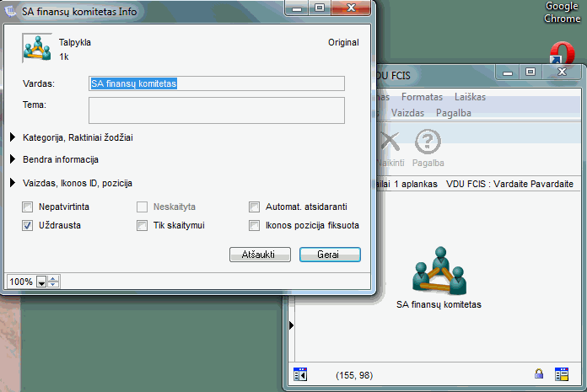Image resolution: width=587 pixels, height=392 pixels.
Task: Click the padlock icon in status bar
Action: point(538,373)
